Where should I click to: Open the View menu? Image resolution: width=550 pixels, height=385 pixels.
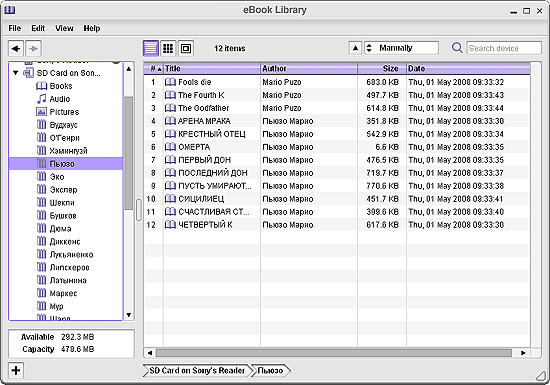coord(64,28)
